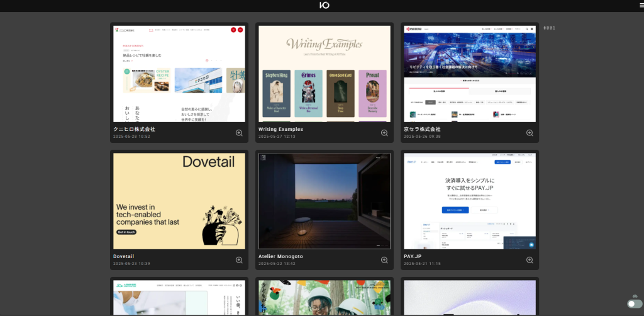This screenshot has width=644, height=316.
Task: Click the magnifier icon for PAY.JP
Action: (x=530, y=260)
